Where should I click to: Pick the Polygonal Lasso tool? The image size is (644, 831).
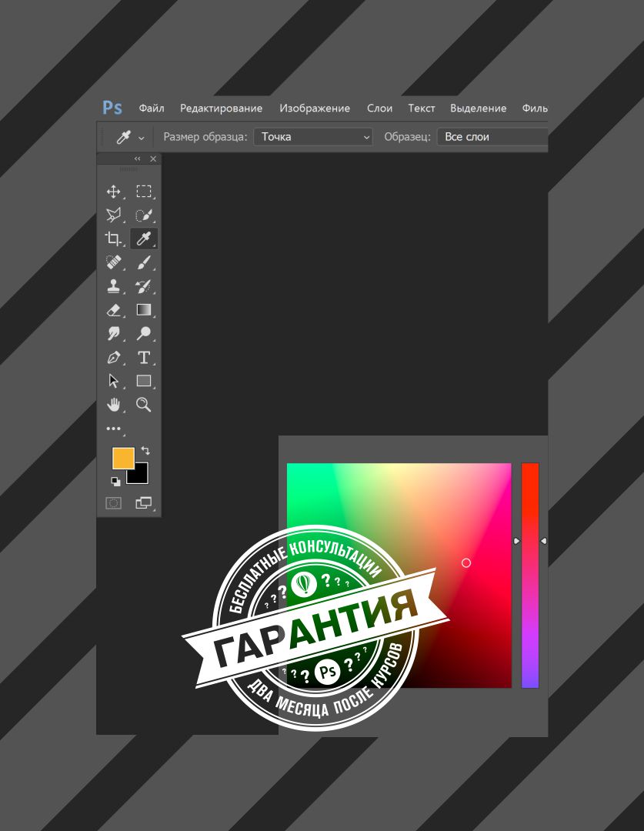click(114, 215)
